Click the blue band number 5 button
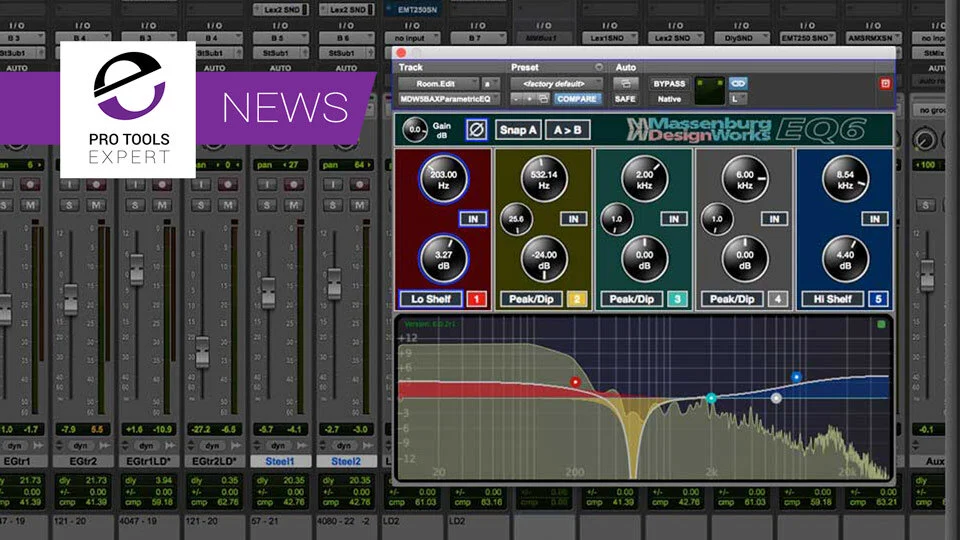Screen dimensions: 960x540 click(x=878, y=299)
